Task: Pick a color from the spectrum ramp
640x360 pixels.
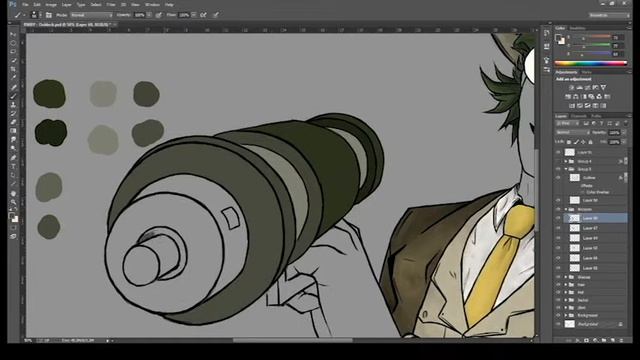Action: tap(591, 63)
